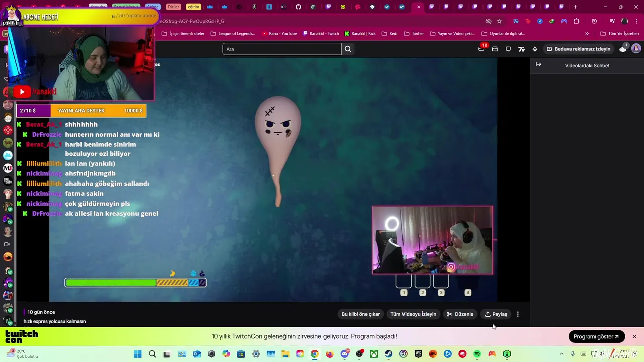Switch to the Anime tab group
The height and width of the screenshot is (362, 644).
tap(152, 7)
